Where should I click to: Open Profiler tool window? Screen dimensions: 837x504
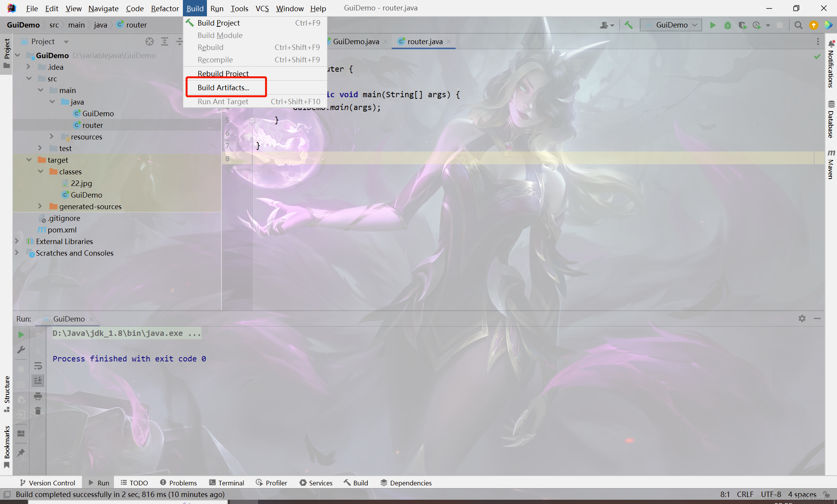point(272,483)
